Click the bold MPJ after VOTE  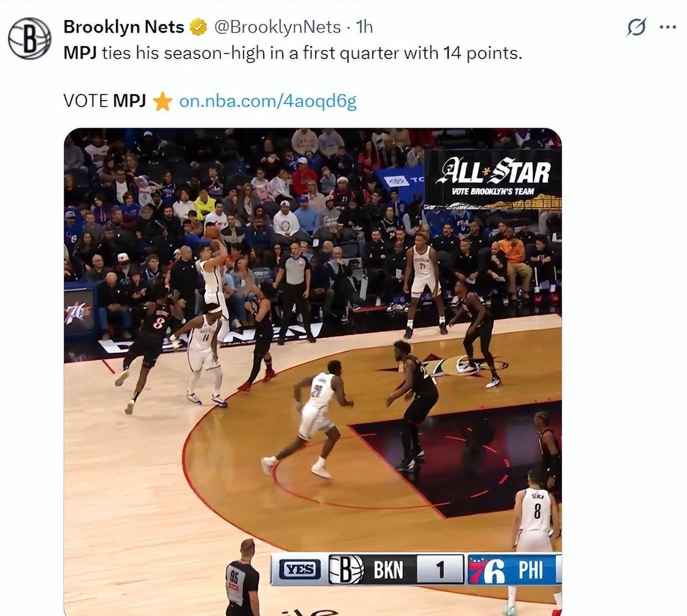(x=129, y=101)
